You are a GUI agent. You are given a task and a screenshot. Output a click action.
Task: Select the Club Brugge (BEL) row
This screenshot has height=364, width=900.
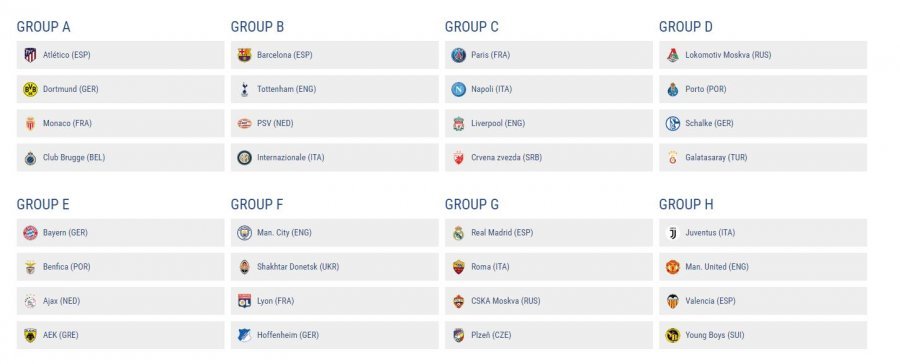pos(121,157)
